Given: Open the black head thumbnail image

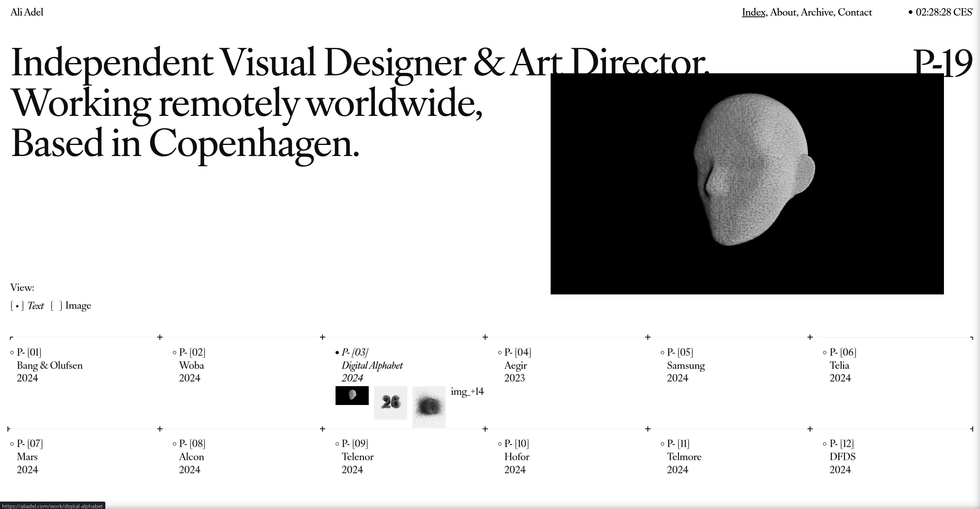Looking at the screenshot, I should tap(352, 396).
